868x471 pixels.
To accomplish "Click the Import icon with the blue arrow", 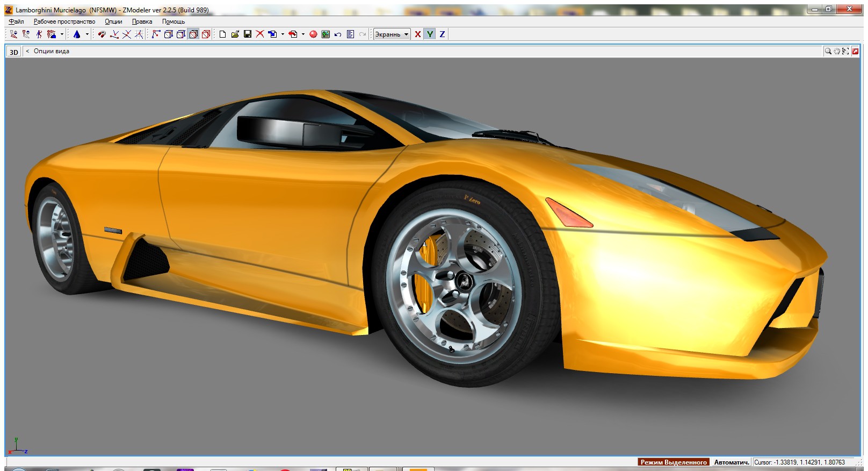I will point(273,34).
